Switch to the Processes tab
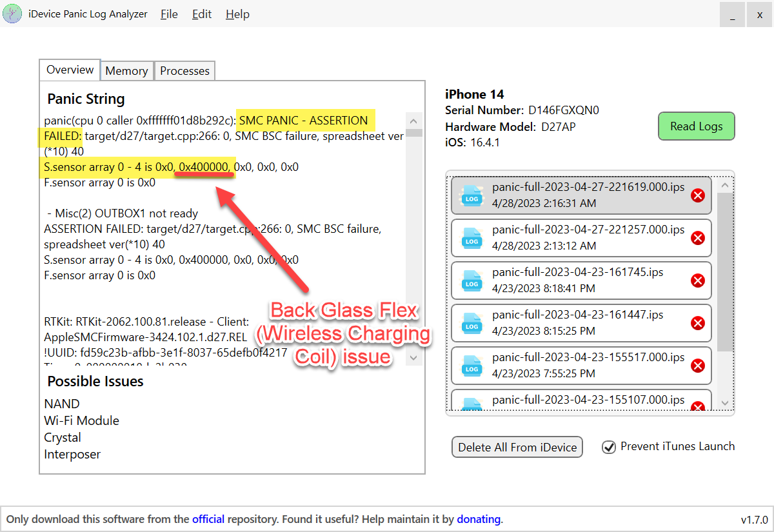Screen dimensions: 774x532 click(x=184, y=71)
